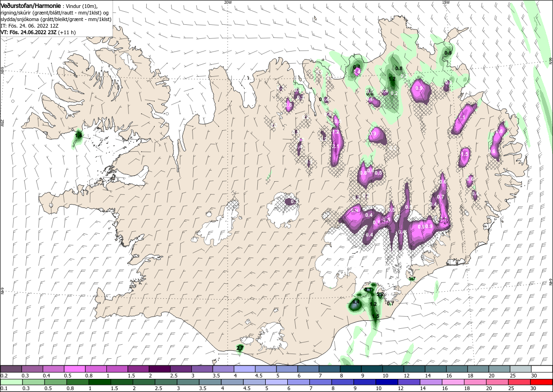The image size is (553, 392).
Task: Click the '(+11 h)' forecast offset text
Action: pos(67,32)
